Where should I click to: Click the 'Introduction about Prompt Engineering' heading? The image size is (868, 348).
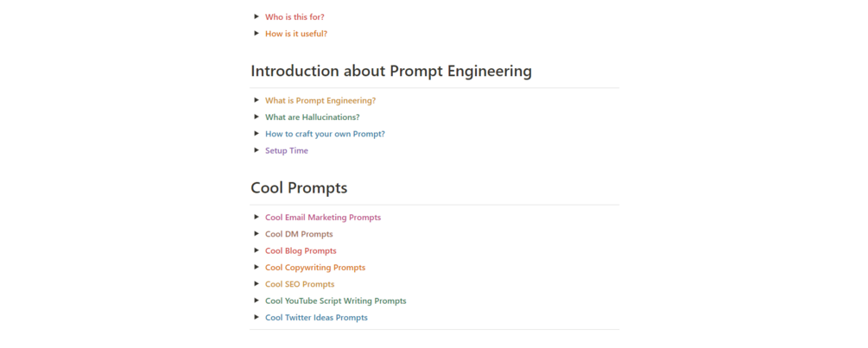coord(390,71)
